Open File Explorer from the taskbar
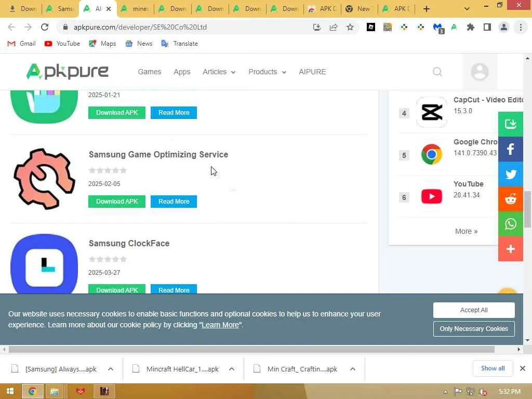Image resolution: width=532 pixels, height=399 pixels. (54, 392)
